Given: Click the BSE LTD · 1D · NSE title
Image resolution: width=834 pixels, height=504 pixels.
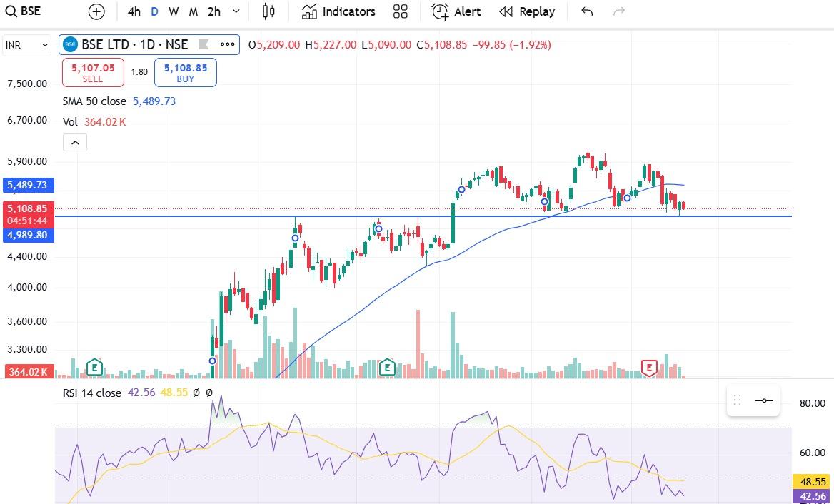Looking at the screenshot, I should (x=134, y=45).
